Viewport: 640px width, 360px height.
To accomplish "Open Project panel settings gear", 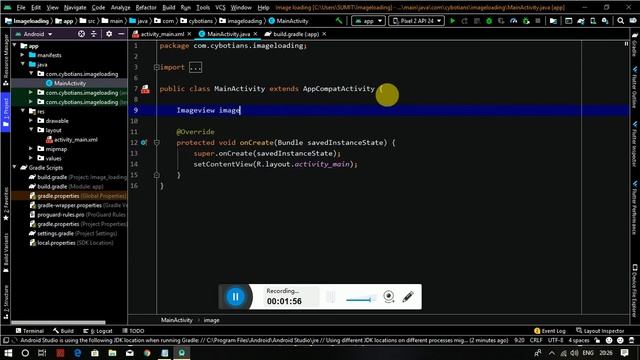I will (109, 34).
